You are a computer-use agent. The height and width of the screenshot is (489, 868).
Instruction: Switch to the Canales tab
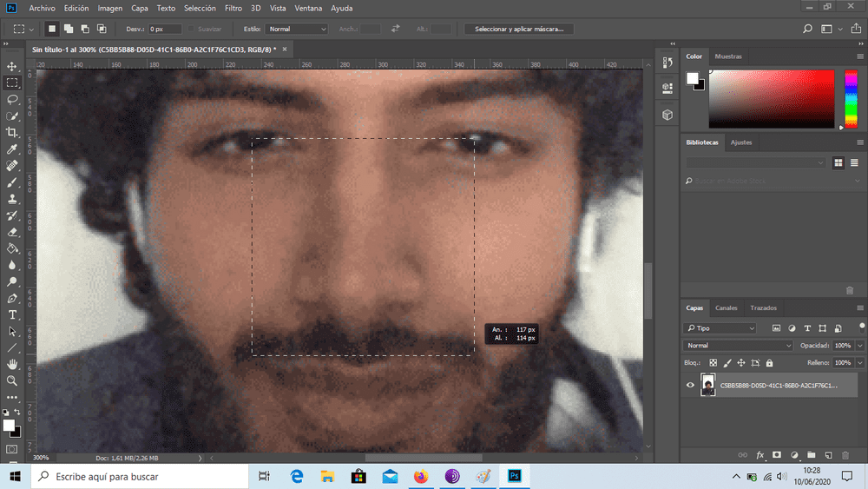coord(726,308)
